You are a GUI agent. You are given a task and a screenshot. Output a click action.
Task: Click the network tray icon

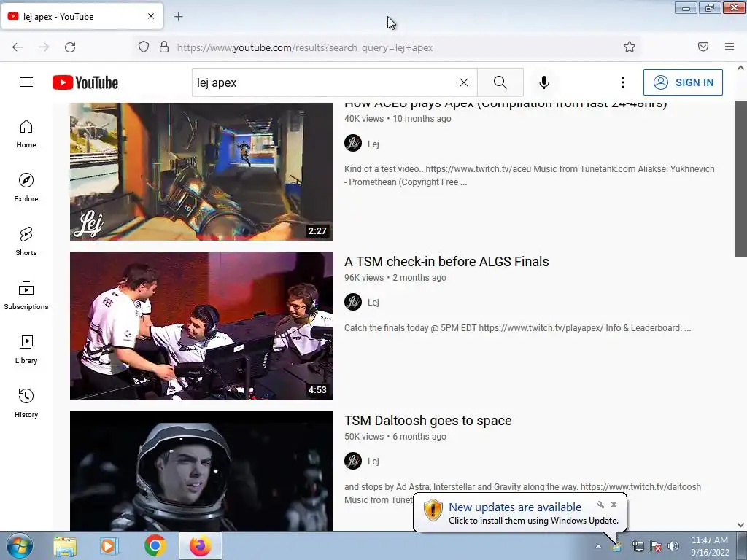click(x=638, y=546)
